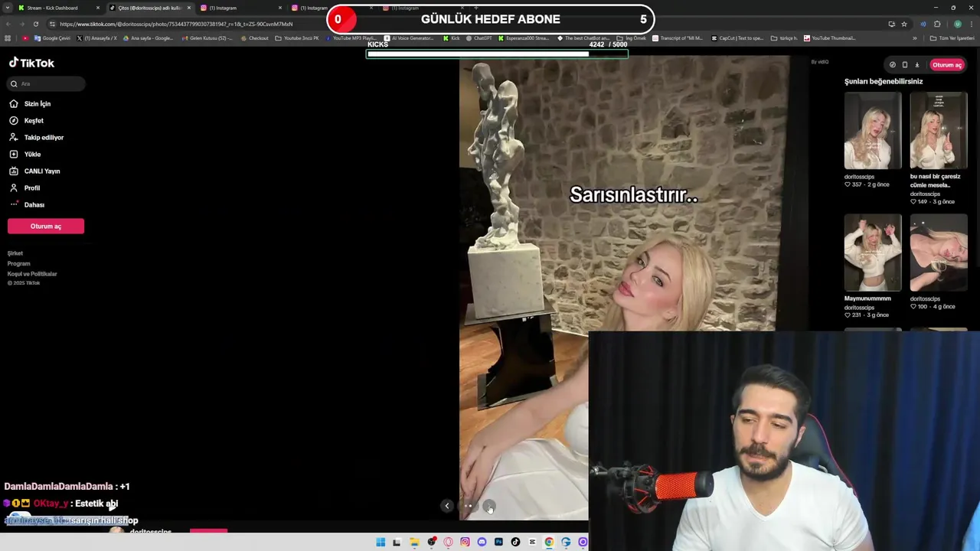
Task: Go to previous photo with left arrow
Action: 447,506
